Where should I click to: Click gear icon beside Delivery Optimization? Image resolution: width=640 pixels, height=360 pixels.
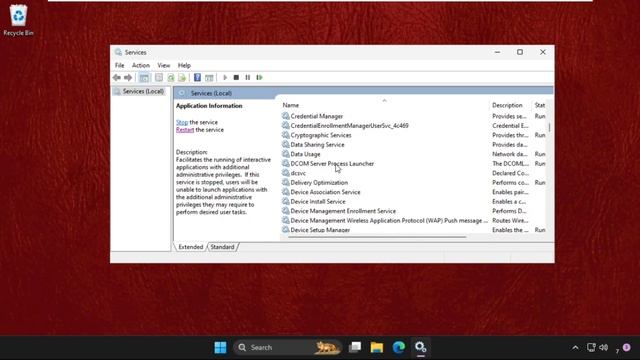pyautogui.click(x=286, y=182)
